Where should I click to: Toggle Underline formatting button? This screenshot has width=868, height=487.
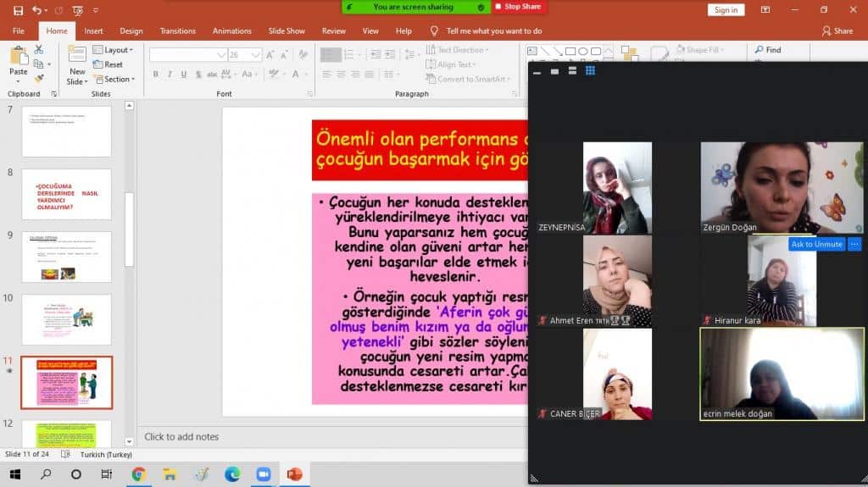coord(183,75)
